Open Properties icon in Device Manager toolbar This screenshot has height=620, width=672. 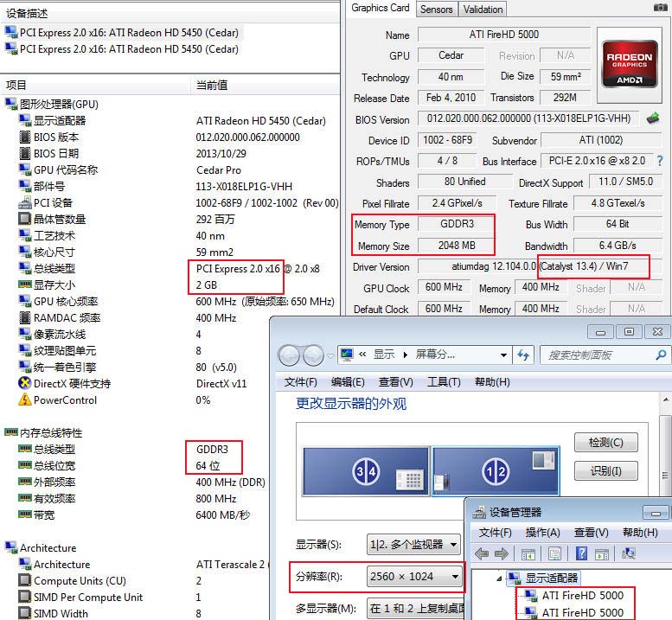pyautogui.click(x=554, y=553)
